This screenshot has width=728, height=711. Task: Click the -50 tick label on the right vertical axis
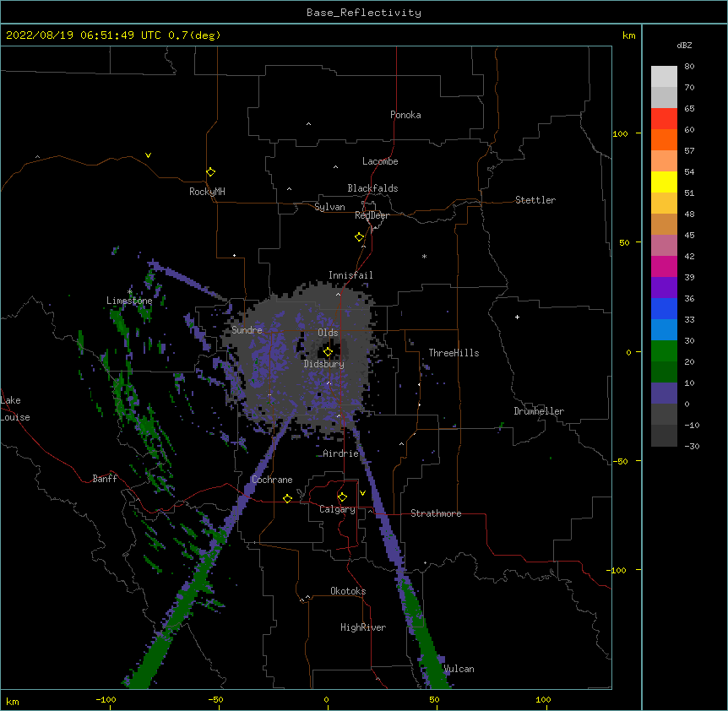[x=620, y=461]
